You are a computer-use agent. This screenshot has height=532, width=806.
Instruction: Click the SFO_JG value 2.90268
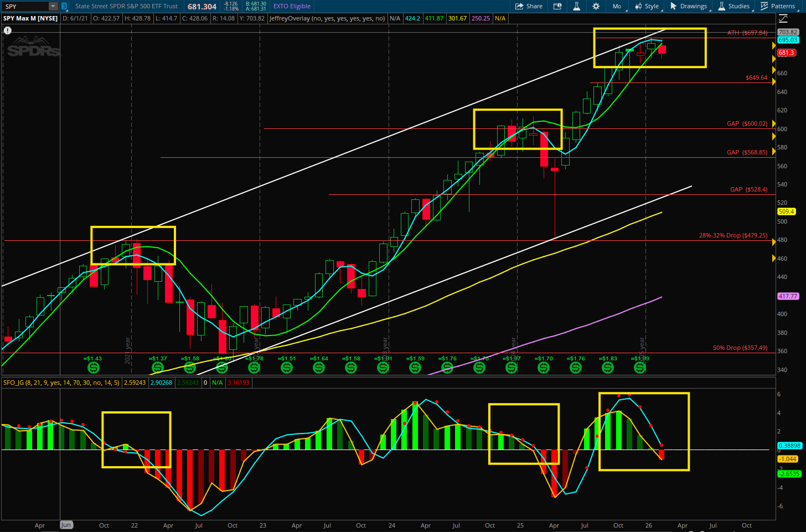point(161,383)
